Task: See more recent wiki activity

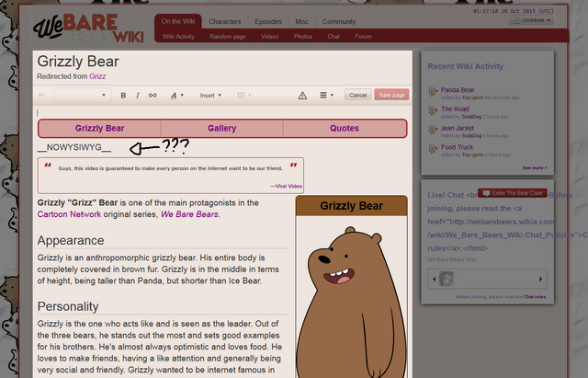Action: pyautogui.click(x=535, y=167)
